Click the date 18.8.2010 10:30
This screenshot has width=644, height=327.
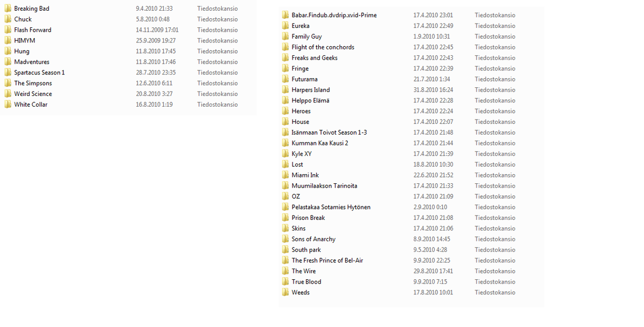click(433, 165)
